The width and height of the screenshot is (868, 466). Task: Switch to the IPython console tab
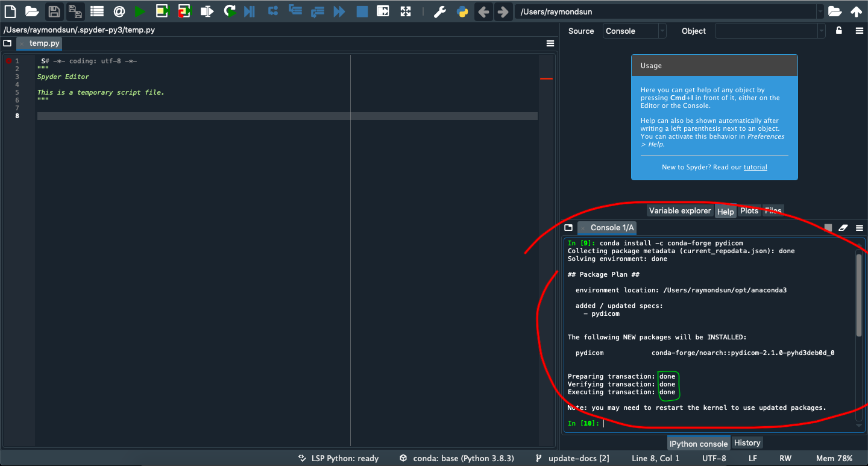[x=699, y=443]
